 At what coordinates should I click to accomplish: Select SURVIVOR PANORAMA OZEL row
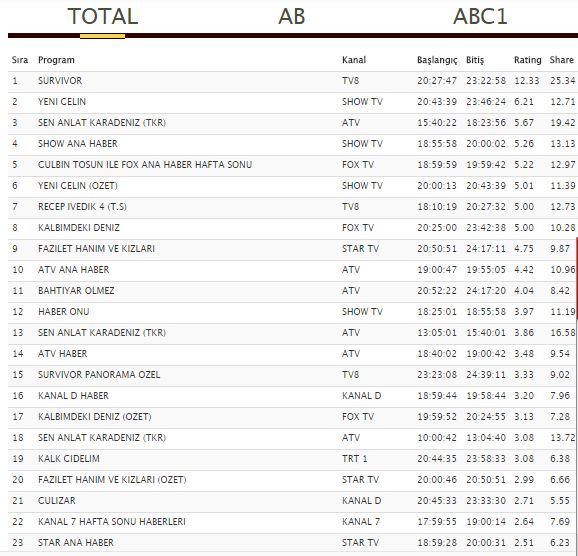click(x=293, y=375)
